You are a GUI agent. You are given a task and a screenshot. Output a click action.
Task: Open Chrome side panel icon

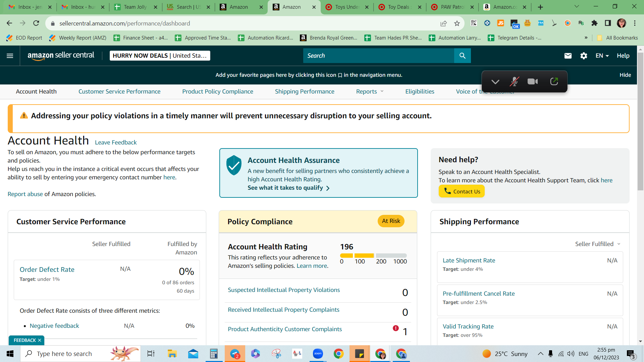pos(608,23)
